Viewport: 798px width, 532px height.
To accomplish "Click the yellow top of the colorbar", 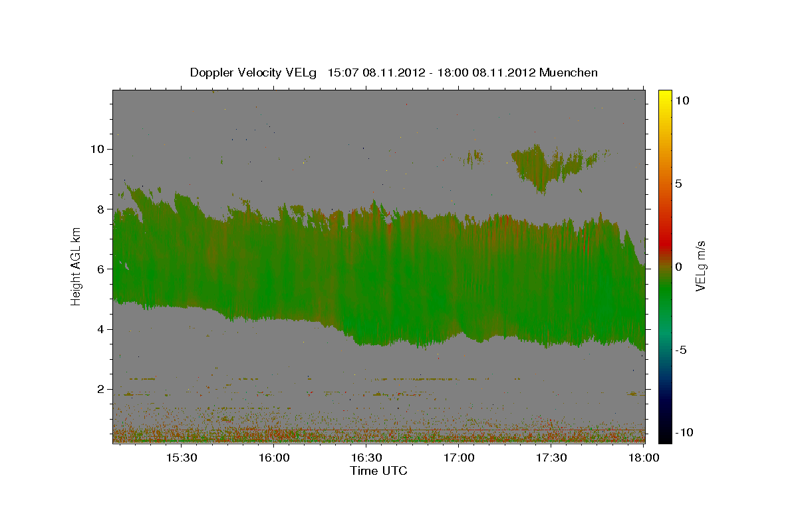I will 664,96.
